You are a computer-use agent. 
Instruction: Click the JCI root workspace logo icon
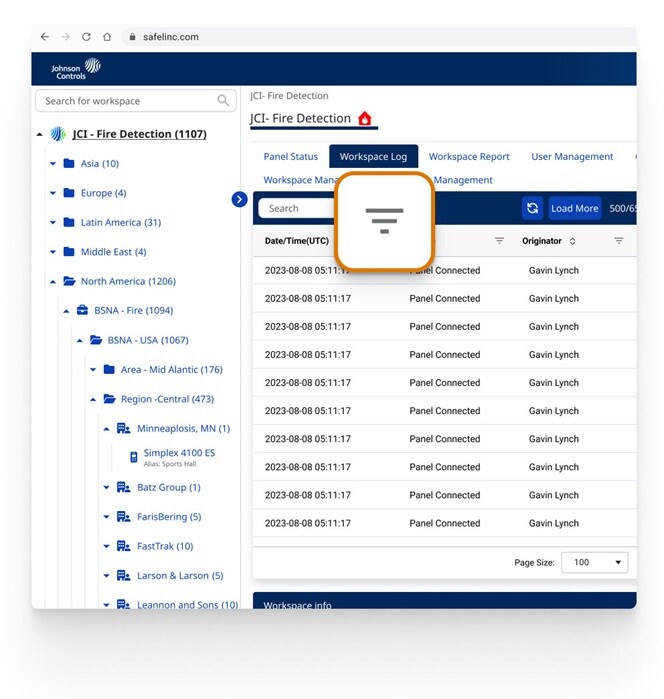click(58, 134)
